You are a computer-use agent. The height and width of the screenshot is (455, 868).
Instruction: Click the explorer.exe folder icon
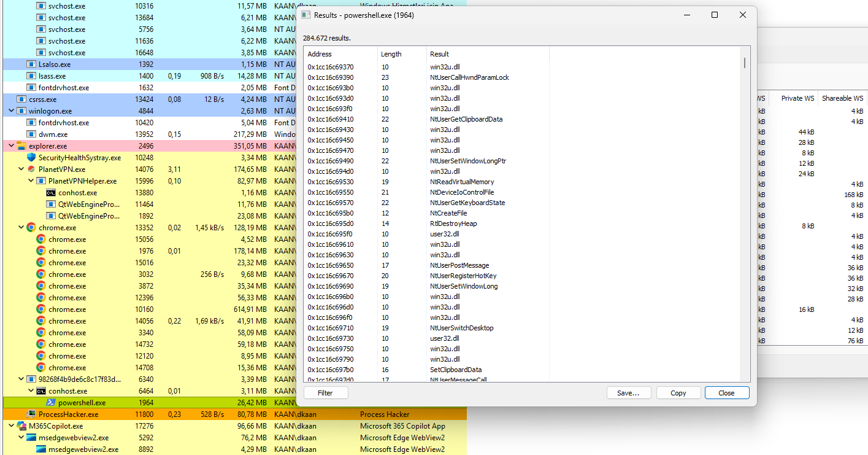click(21, 146)
